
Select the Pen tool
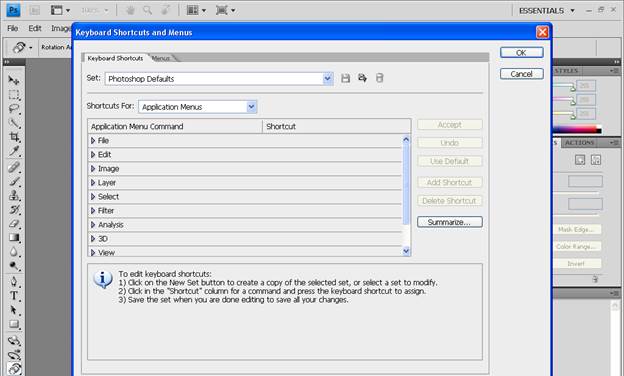[x=14, y=282]
